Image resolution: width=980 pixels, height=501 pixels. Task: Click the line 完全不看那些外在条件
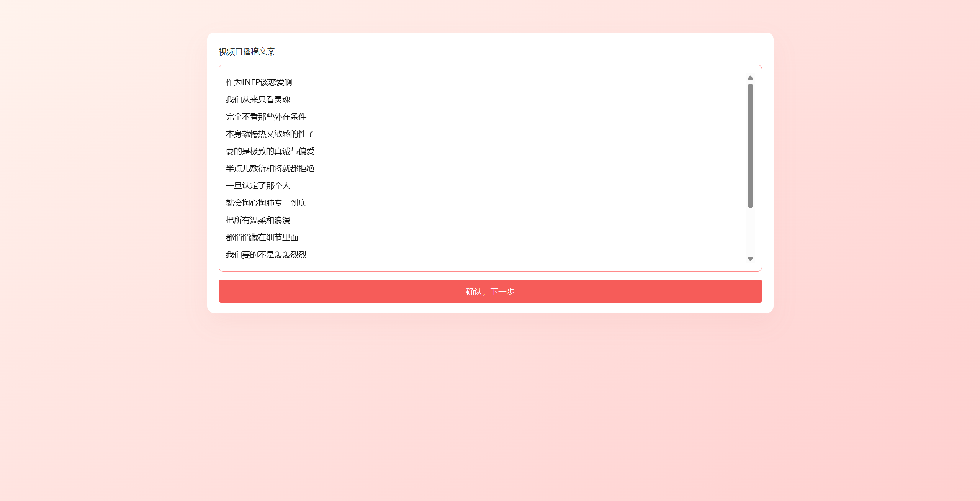coord(266,117)
